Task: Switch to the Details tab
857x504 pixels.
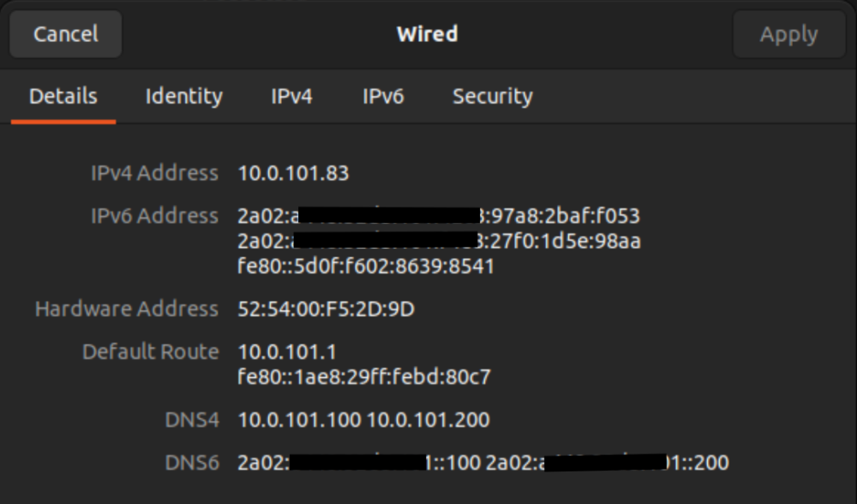Action: (x=63, y=96)
